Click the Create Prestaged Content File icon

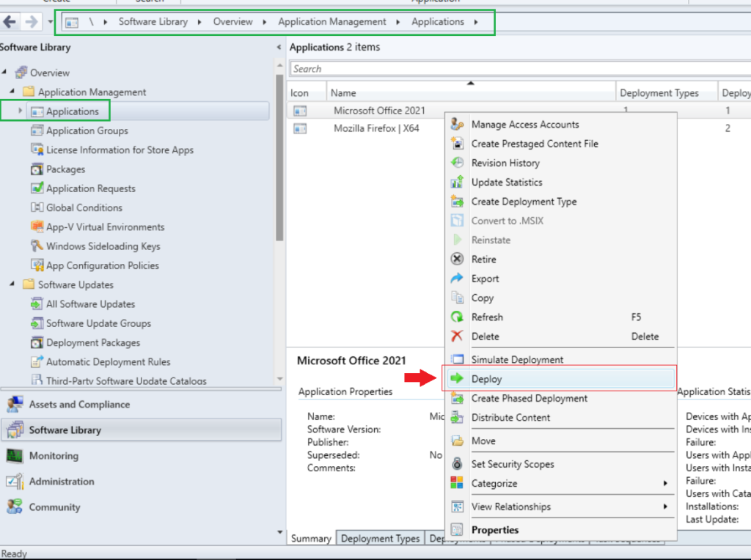coord(457,144)
